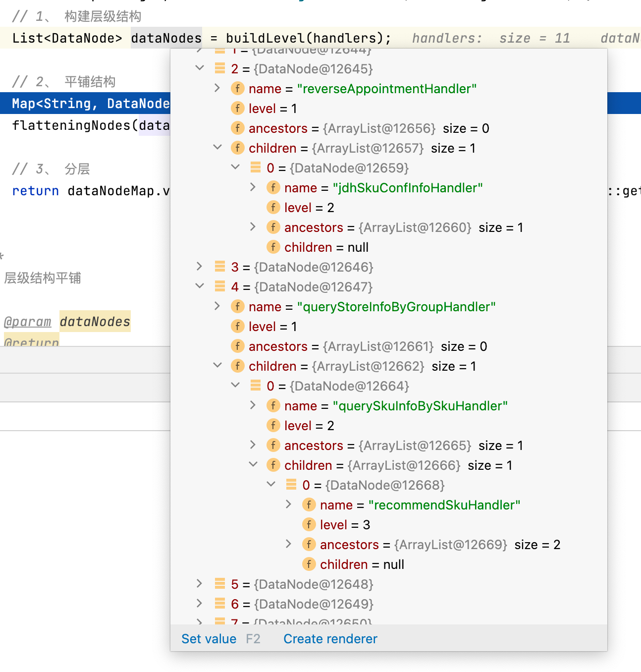Click the Create renderer link
The height and width of the screenshot is (672, 641).
(x=330, y=639)
